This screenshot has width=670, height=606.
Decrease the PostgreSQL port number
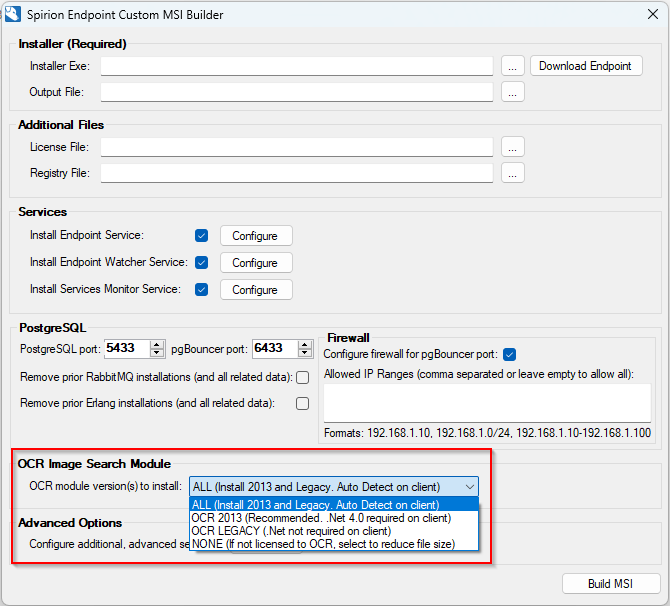(157, 353)
